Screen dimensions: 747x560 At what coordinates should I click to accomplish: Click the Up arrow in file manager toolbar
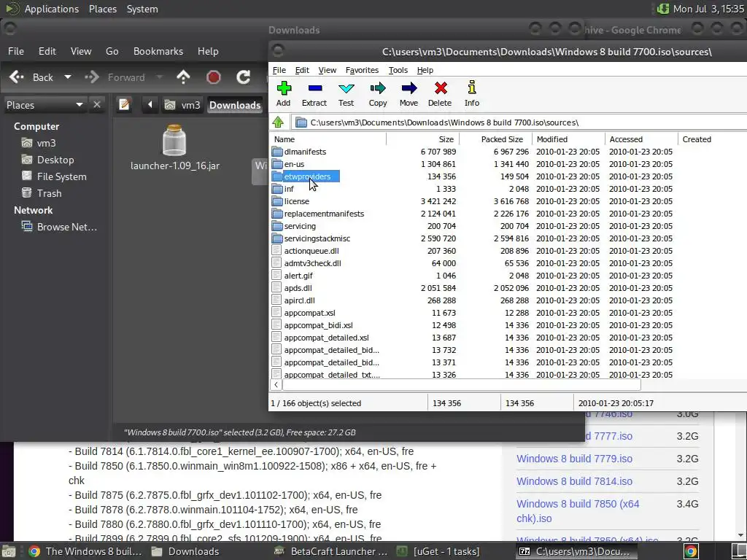(183, 77)
